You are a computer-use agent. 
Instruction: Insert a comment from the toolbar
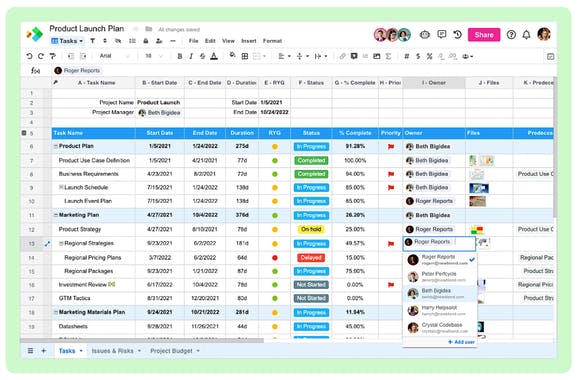[x=354, y=56]
